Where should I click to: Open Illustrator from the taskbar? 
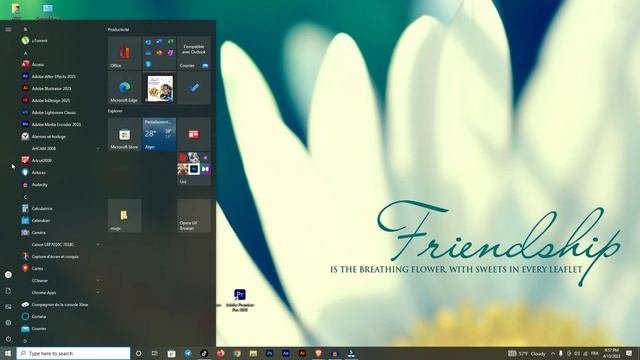[302, 353]
